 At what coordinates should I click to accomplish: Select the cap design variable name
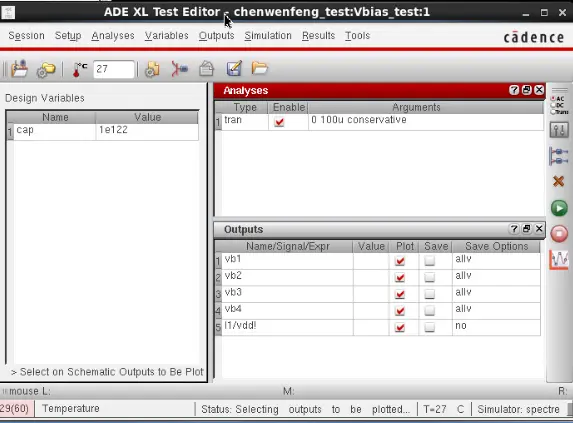pyautogui.click(x=55, y=132)
